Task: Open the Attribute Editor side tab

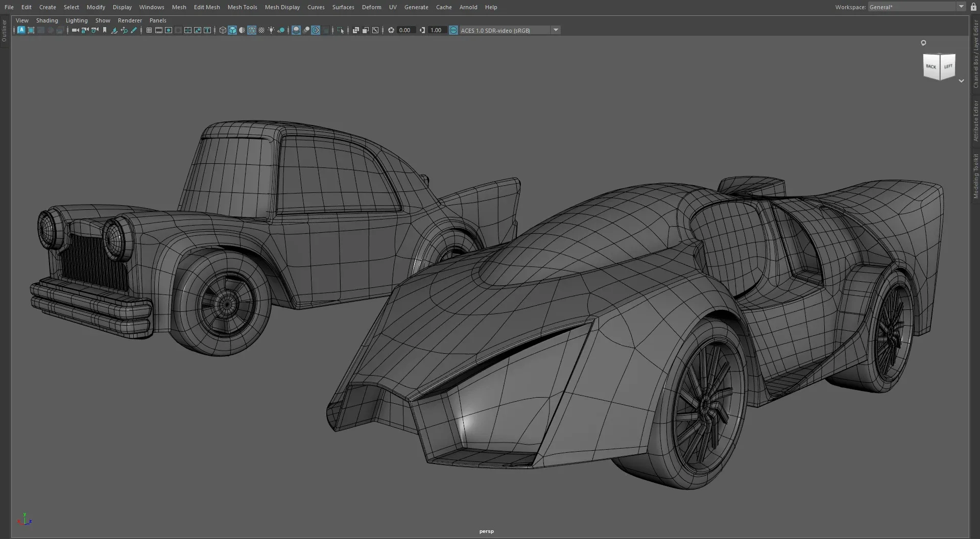Action: [x=975, y=120]
